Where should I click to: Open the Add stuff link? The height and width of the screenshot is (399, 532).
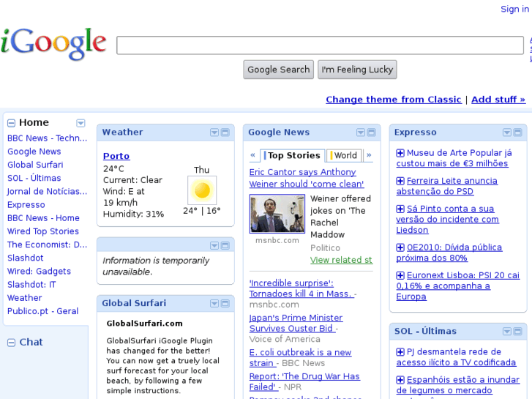(498, 100)
